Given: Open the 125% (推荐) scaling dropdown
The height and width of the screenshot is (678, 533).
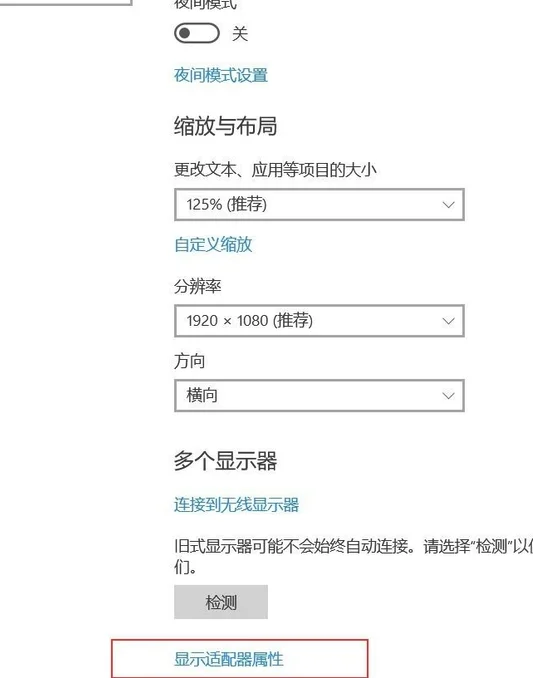Looking at the screenshot, I should pos(319,205).
